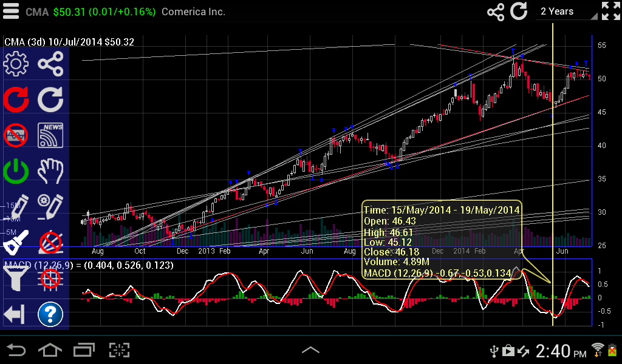Open the funnel filter icon

(16, 278)
